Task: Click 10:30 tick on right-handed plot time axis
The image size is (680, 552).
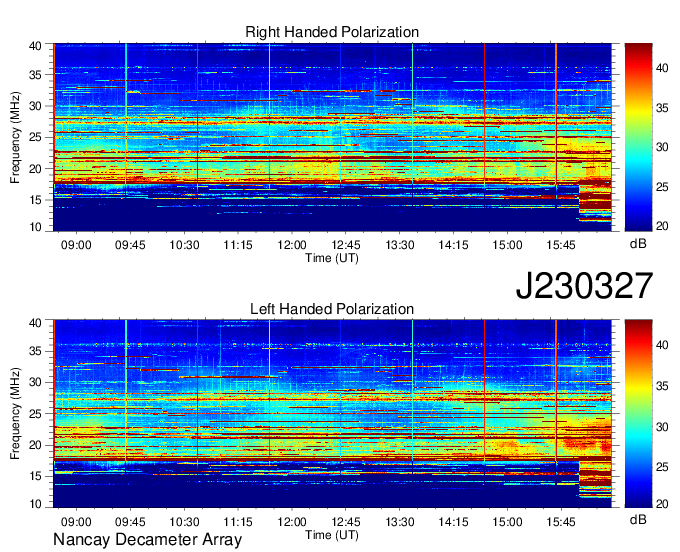Action: pos(184,245)
